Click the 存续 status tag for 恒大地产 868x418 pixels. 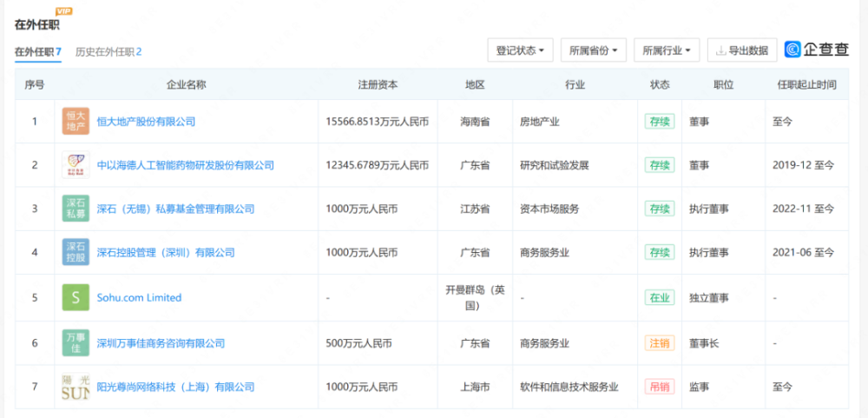pos(660,122)
